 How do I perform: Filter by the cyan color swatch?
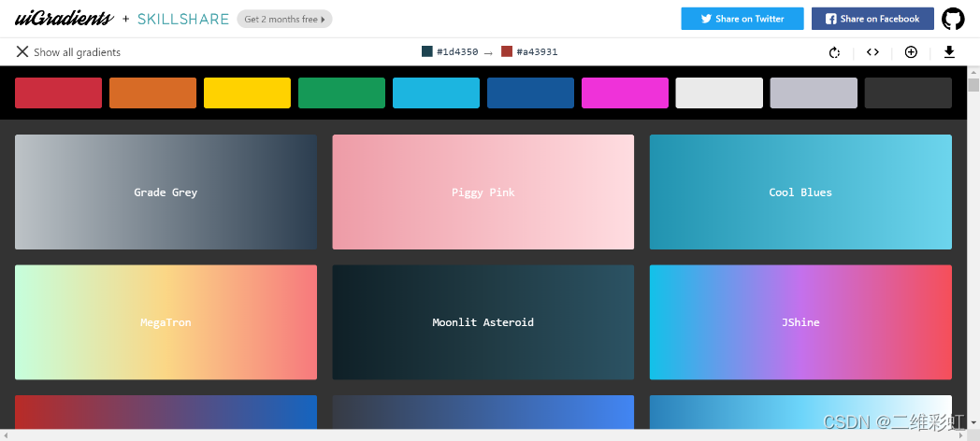436,93
